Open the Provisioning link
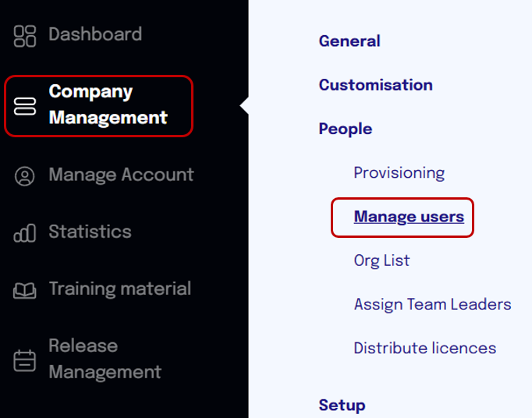 [x=399, y=173]
